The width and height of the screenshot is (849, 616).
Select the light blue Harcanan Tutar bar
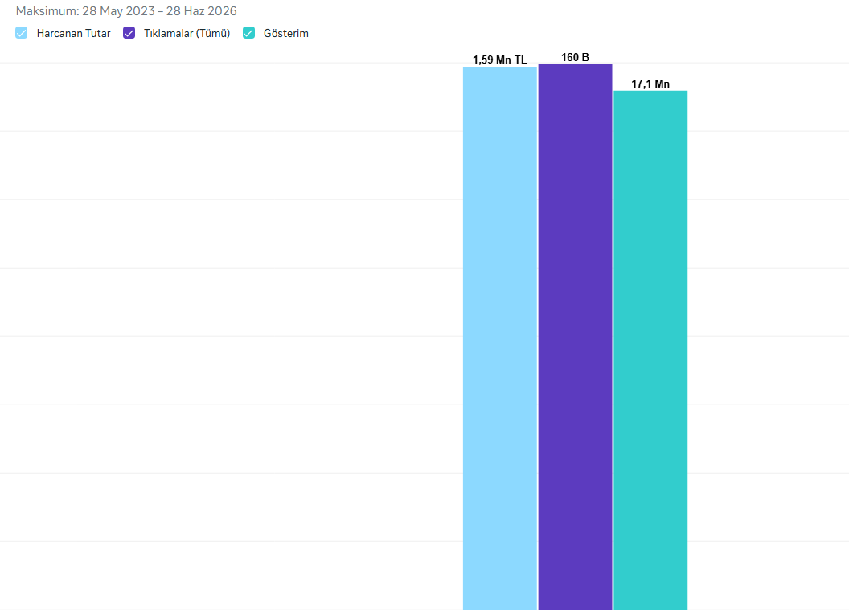pos(500,338)
